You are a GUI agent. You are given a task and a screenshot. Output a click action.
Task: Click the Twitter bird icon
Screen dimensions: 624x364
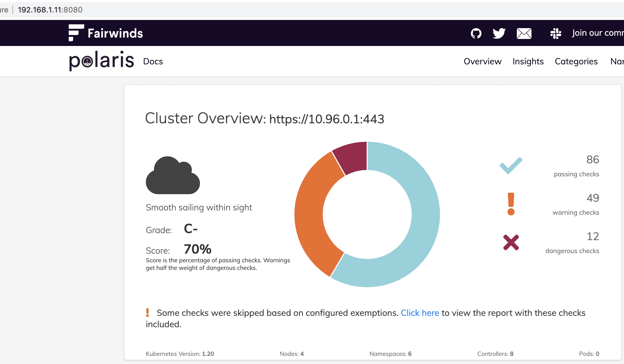[x=499, y=34]
